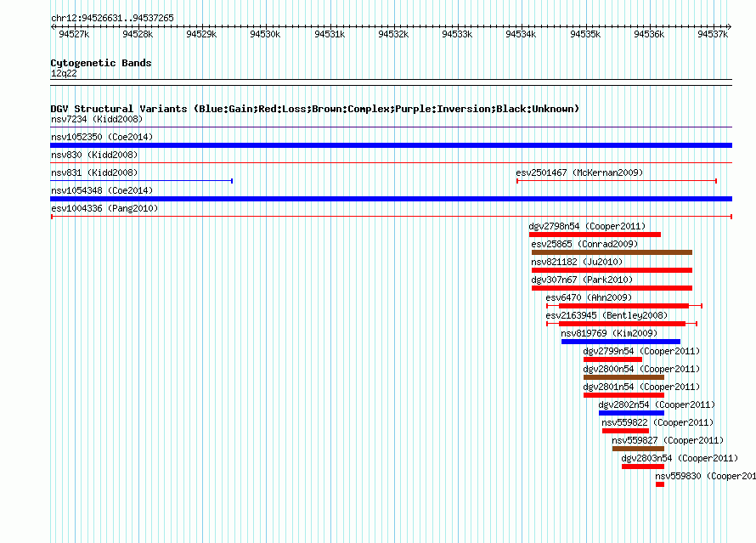Click the small nsv559830 red bar
This screenshot has height=543, width=756.
coord(660,484)
